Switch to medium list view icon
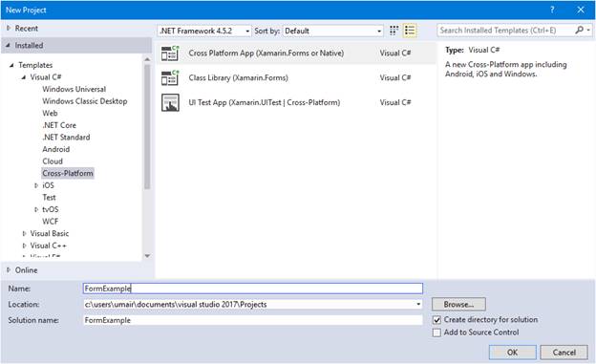The image size is (596, 364). pos(410,31)
